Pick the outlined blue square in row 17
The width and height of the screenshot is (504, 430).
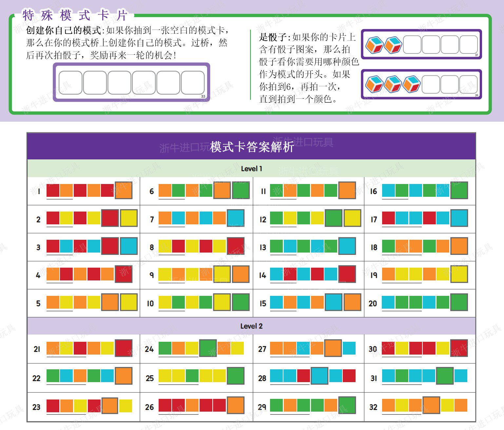(459, 218)
